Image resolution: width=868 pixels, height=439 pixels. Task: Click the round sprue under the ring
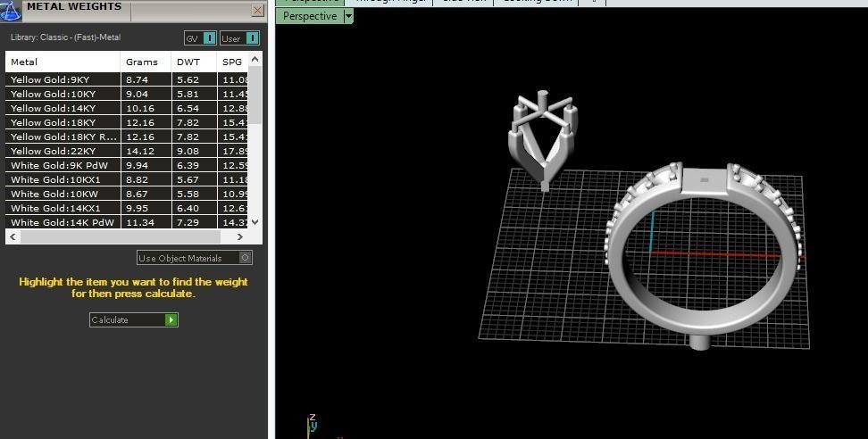click(x=700, y=342)
